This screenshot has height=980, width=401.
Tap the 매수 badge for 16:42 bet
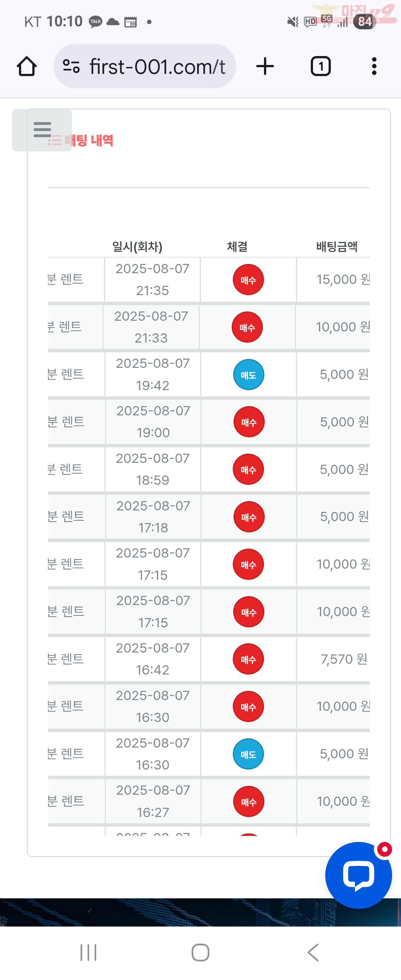pyautogui.click(x=248, y=659)
